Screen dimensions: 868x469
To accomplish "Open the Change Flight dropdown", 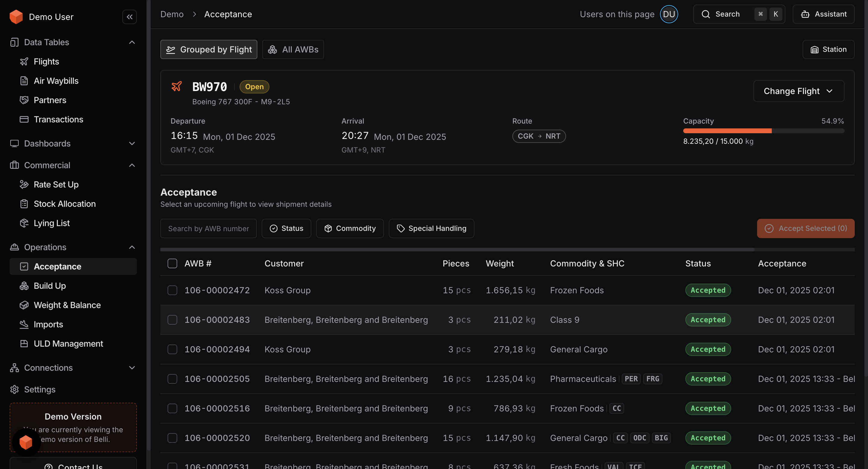I will pyautogui.click(x=798, y=91).
